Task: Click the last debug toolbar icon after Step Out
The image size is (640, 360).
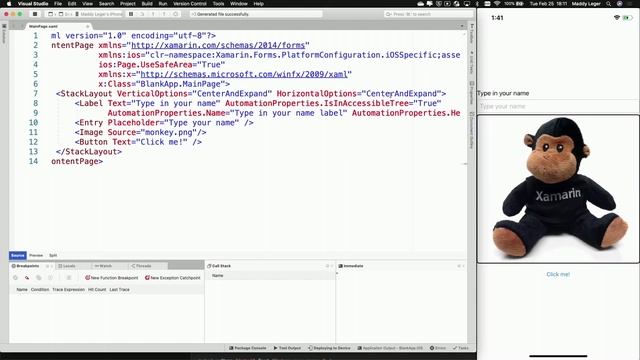Action: click(176, 14)
